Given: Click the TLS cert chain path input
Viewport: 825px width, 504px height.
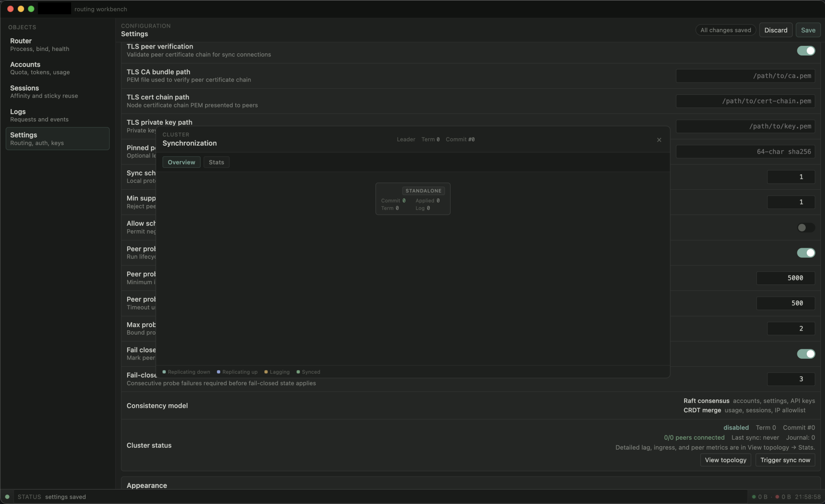Looking at the screenshot, I should pyautogui.click(x=745, y=101).
